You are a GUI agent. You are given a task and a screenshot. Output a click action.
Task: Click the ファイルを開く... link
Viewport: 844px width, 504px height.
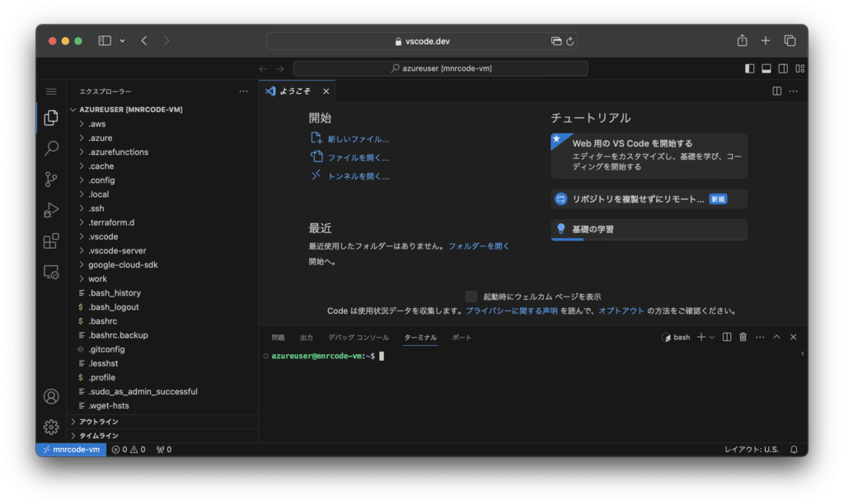pyautogui.click(x=359, y=157)
